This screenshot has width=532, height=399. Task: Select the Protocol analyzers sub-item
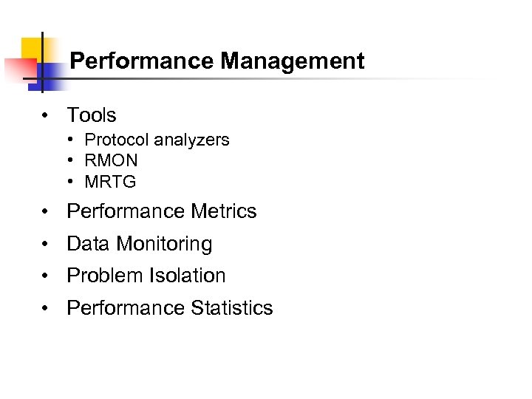point(157,140)
